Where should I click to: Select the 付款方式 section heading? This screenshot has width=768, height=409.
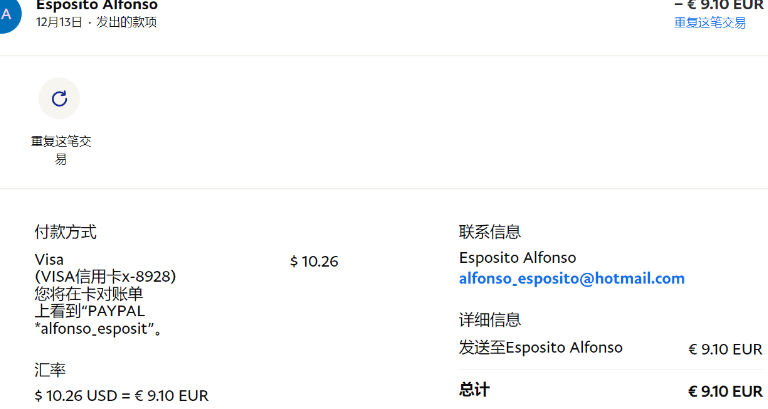tap(66, 232)
